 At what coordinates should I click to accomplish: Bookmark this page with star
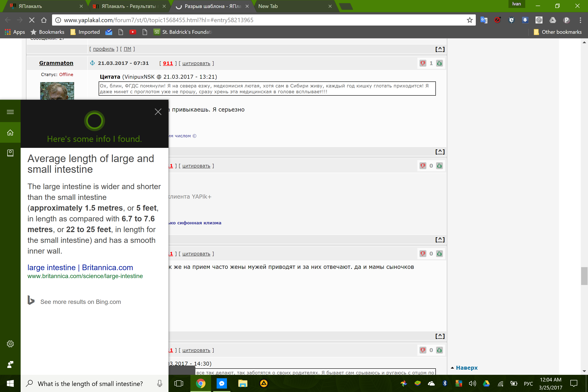tap(470, 20)
